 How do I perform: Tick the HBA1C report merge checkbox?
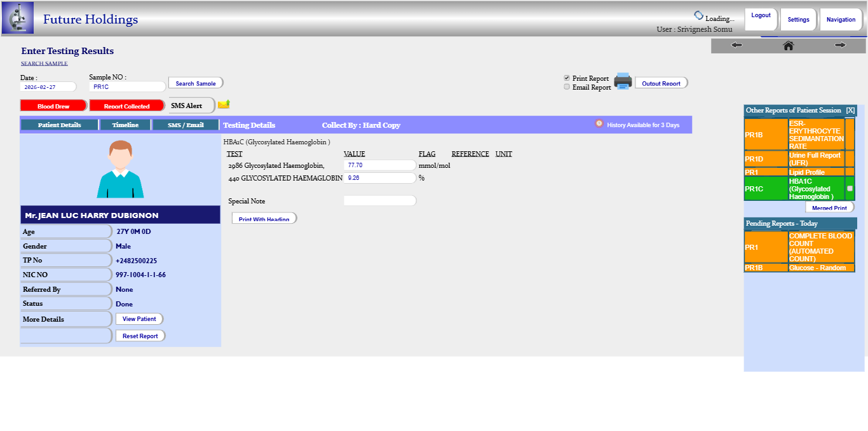point(850,188)
